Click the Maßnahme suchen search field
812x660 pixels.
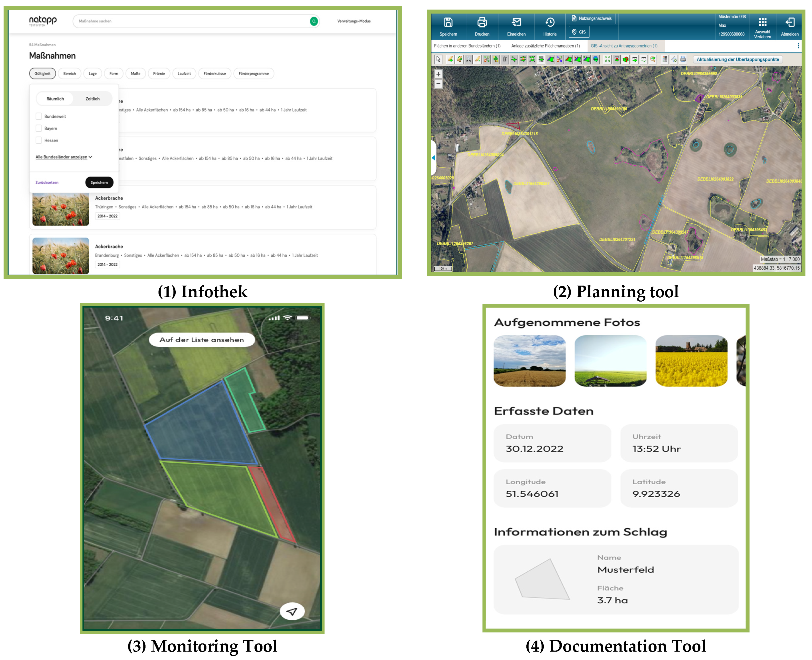pyautogui.click(x=190, y=21)
